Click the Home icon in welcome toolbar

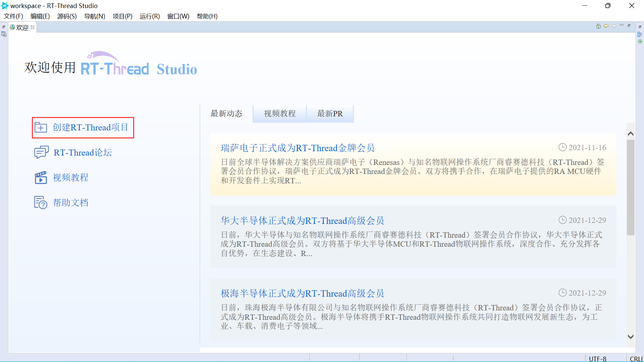(x=598, y=26)
